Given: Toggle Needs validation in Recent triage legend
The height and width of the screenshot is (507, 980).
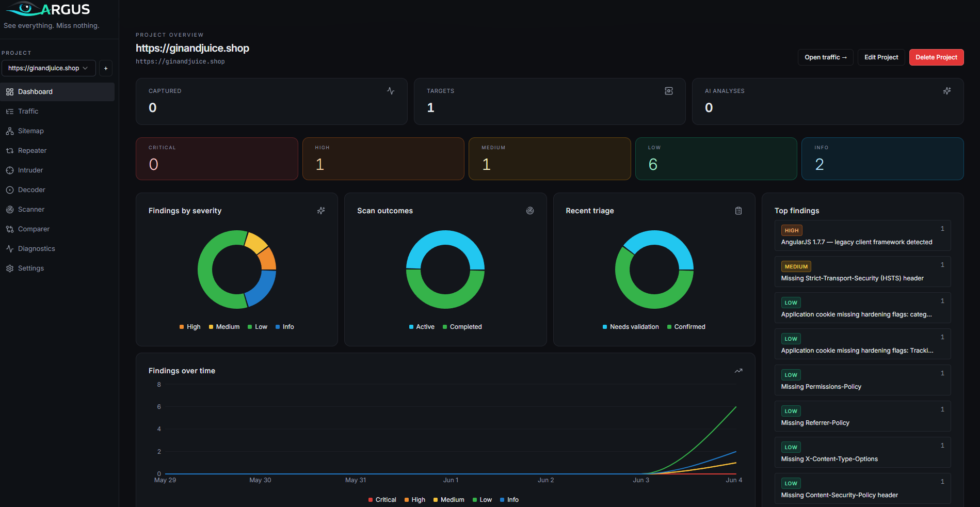Looking at the screenshot, I should [631, 327].
